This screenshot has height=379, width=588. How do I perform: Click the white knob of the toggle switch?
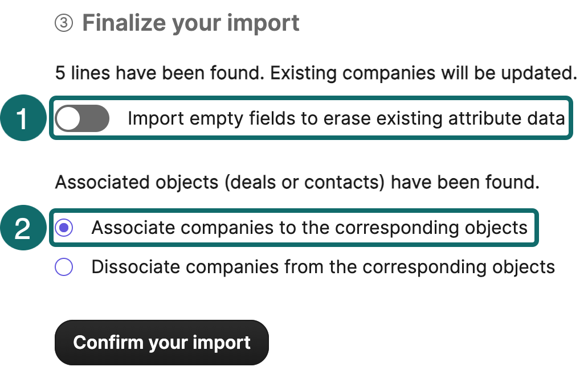[x=68, y=118]
